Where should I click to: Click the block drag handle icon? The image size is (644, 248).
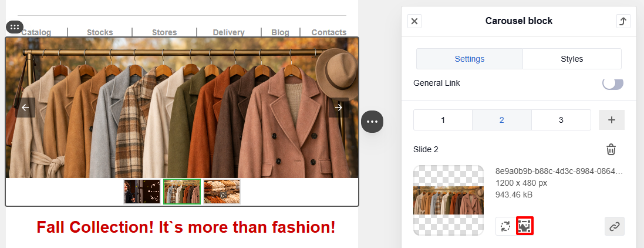(x=15, y=27)
